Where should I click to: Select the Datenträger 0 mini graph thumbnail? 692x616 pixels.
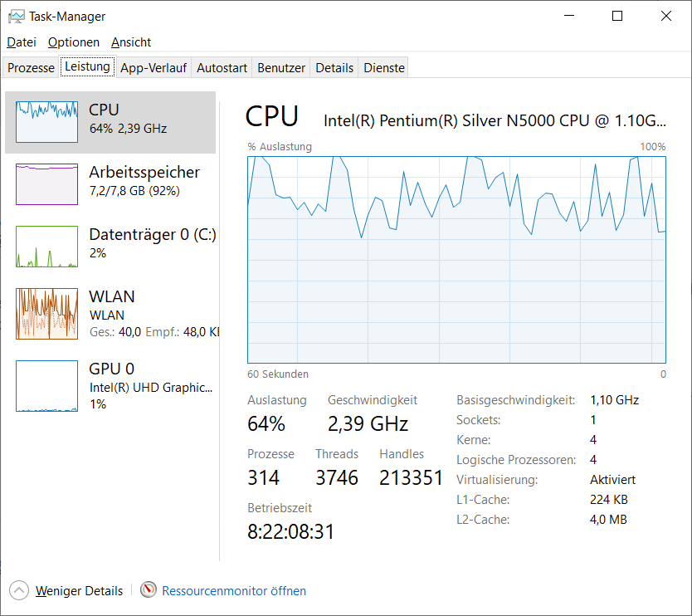[46, 247]
